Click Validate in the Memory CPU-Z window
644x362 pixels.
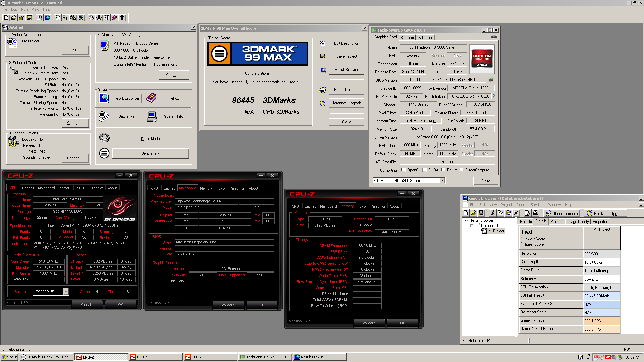tap(369, 323)
